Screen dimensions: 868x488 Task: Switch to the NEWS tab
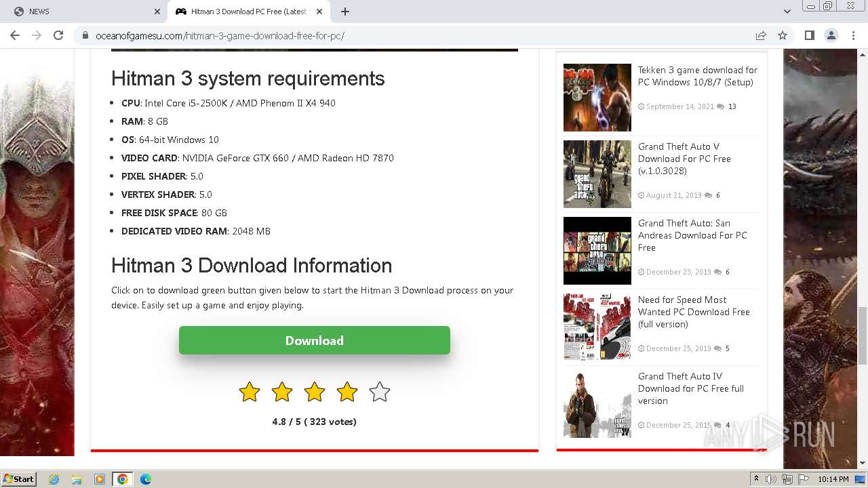click(84, 12)
